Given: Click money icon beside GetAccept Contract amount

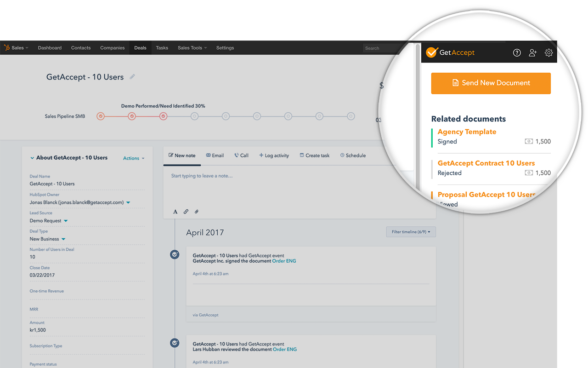Looking at the screenshot, I should [x=529, y=173].
